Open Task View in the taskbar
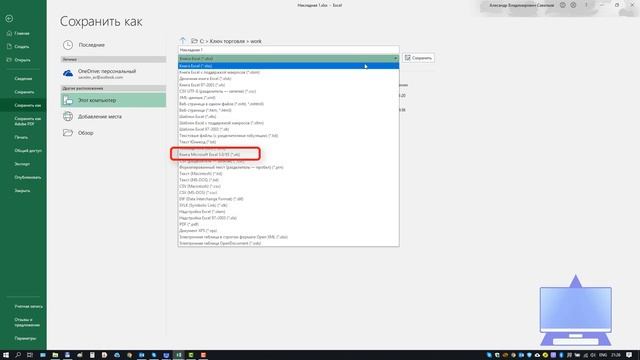This screenshot has width=640, height=360. [x=30, y=355]
